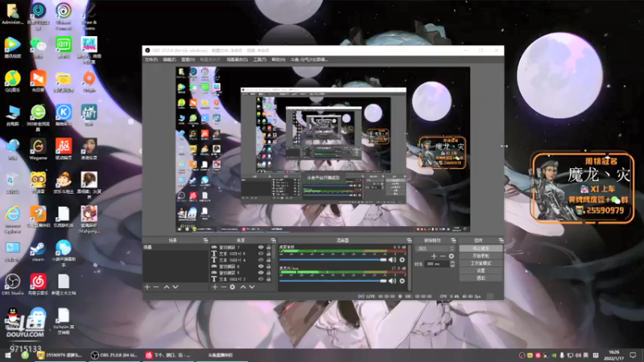Open iQIYI desktop shortcut

tap(64, 47)
